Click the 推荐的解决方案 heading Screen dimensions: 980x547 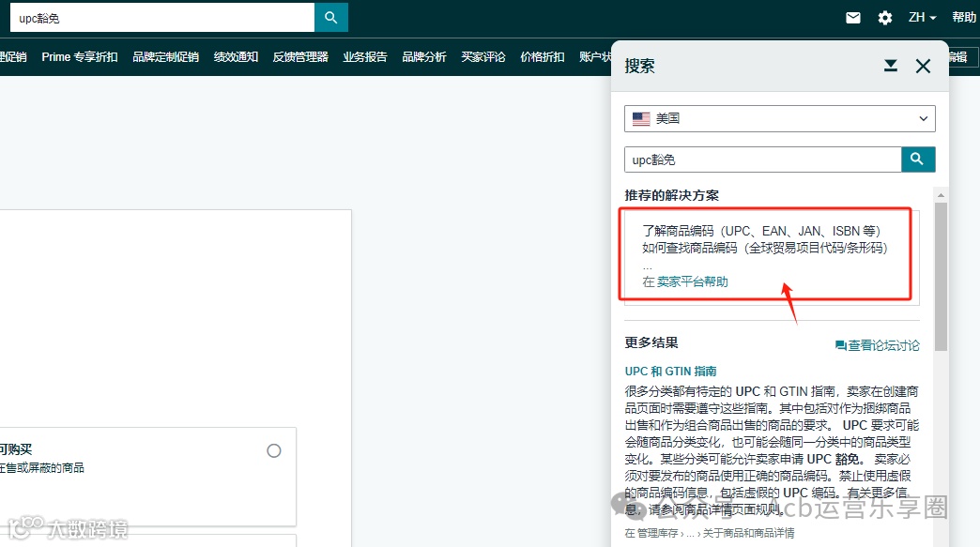[x=671, y=195]
